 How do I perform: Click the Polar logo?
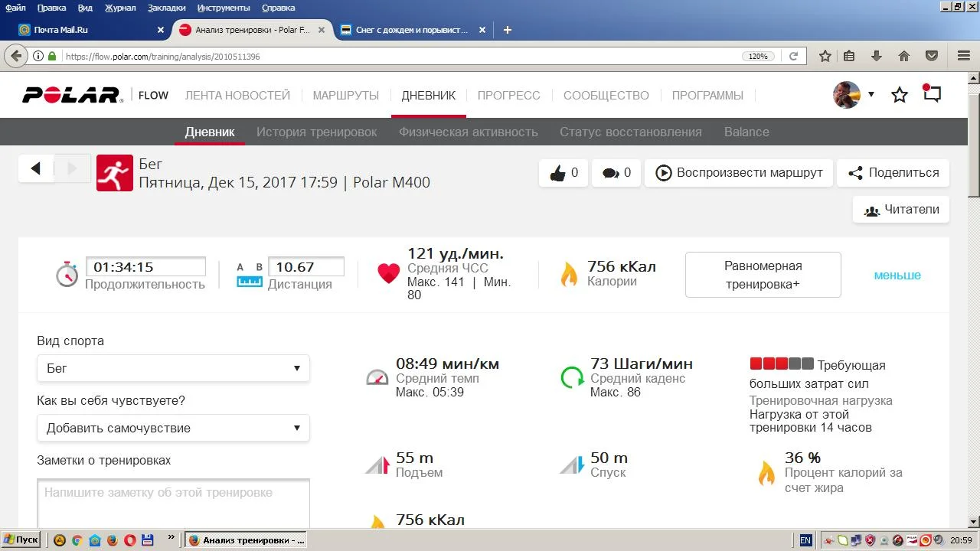[x=72, y=95]
